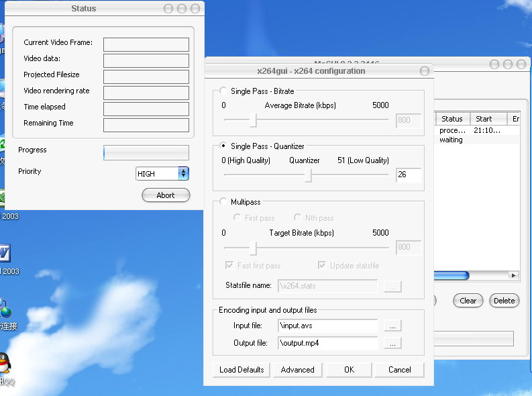The image size is (532, 396).
Task: Click the Delete button in MeGUI window
Action: [x=504, y=301]
